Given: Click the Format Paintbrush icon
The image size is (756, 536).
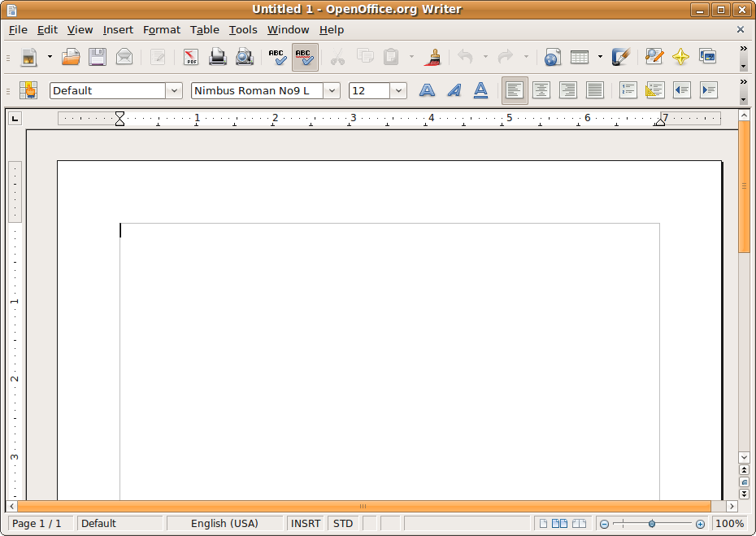Looking at the screenshot, I should pyautogui.click(x=433, y=57).
